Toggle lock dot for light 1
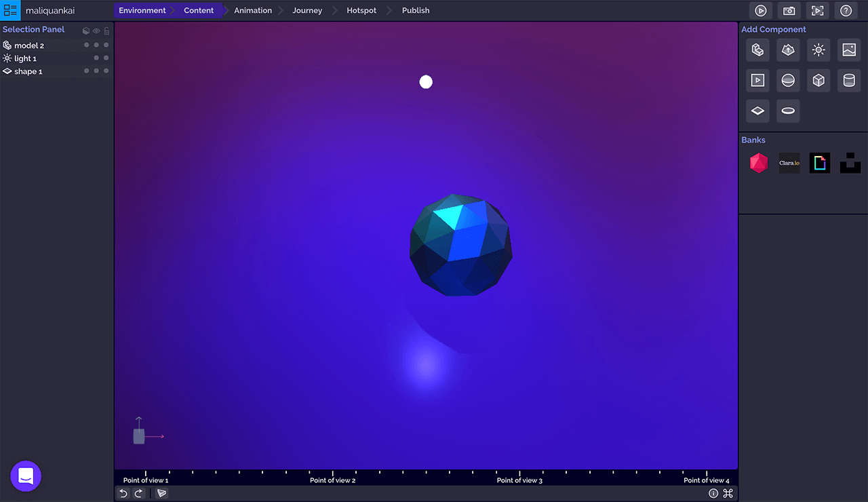This screenshot has height=502, width=868. coord(106,58)
